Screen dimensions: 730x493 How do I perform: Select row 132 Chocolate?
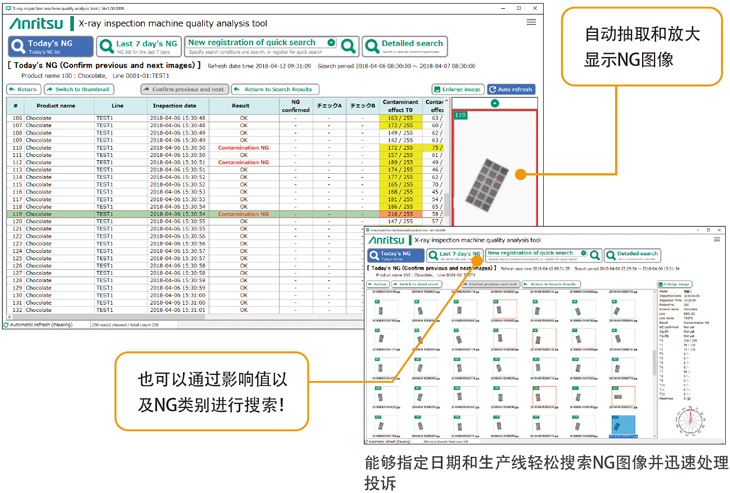point(185,310)
